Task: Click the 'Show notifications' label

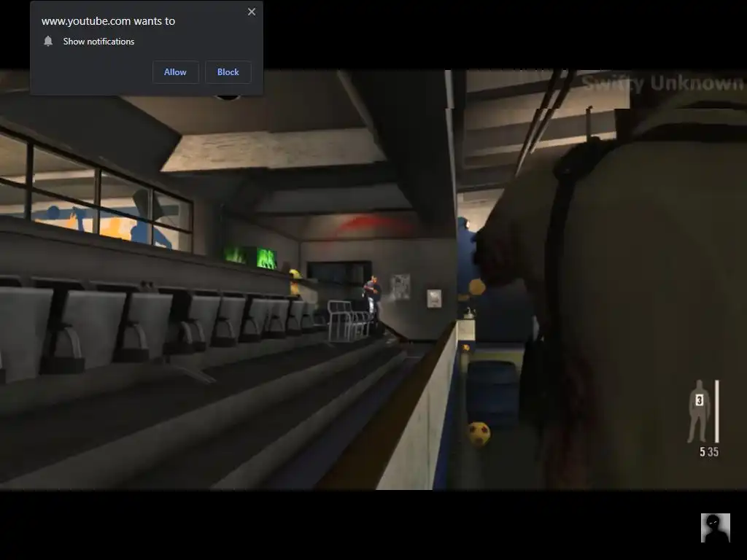Action: pos(98,42)
